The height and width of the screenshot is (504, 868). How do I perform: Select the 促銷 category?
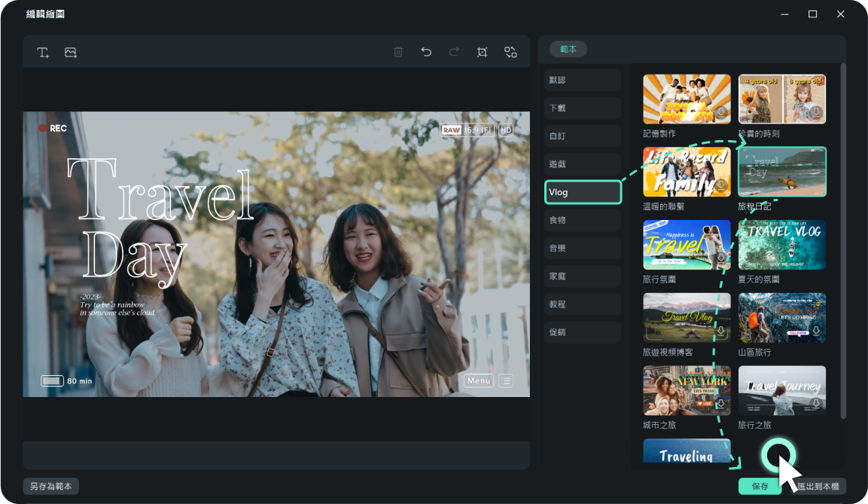[x=583, y=332]
